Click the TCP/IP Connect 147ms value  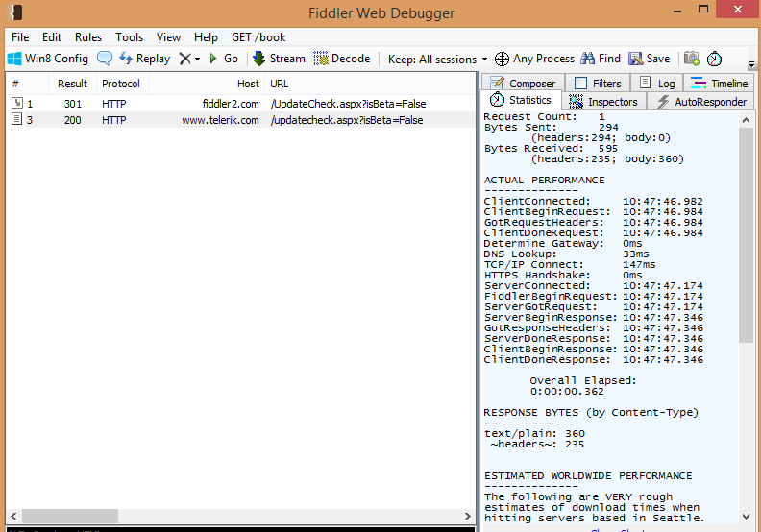coord(639,265)
